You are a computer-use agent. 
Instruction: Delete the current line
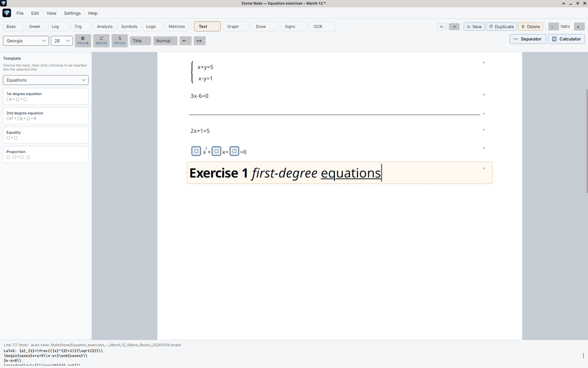(x=531, y=26)
